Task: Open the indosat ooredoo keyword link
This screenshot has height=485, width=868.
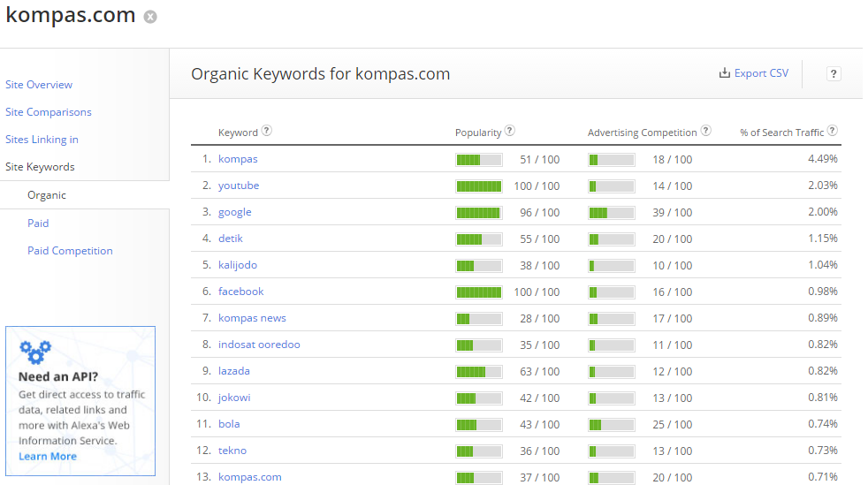Action: coord(259,345)
